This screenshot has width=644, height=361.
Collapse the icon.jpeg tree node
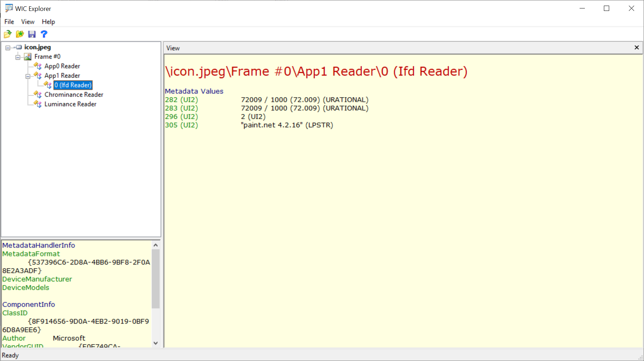point(8,47)
